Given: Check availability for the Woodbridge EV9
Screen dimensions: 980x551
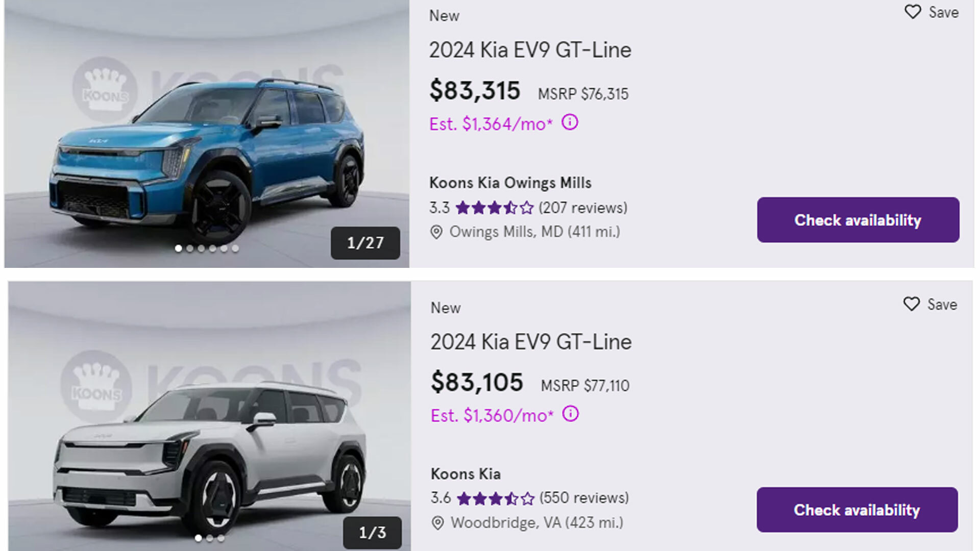Looking at the screenshot, I should pyautogui.click(x=856, y=510).
